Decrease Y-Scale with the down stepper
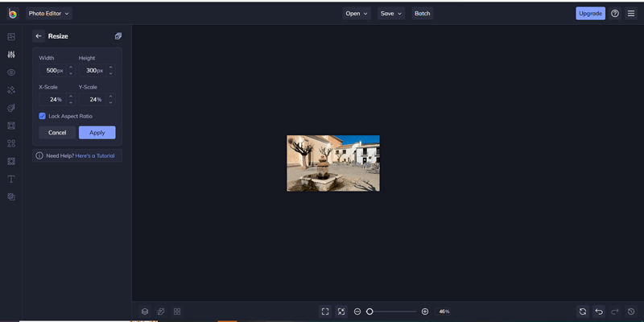 tap(111, 102)
